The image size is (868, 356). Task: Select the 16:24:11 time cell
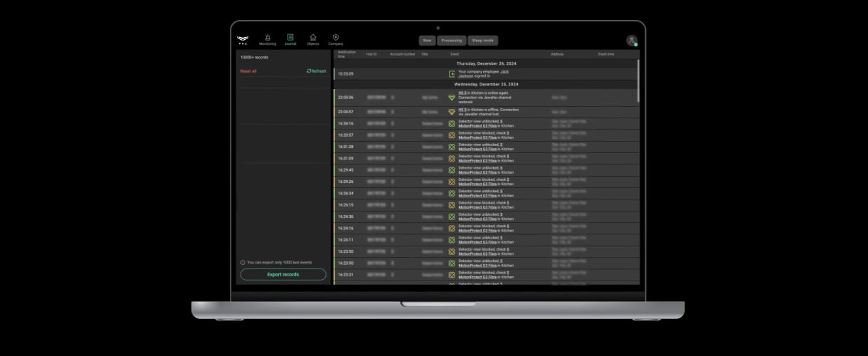tap(346, 239)
